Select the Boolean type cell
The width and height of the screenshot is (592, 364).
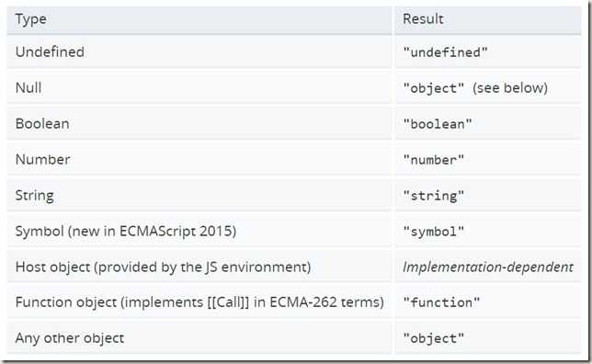point(199,124)
